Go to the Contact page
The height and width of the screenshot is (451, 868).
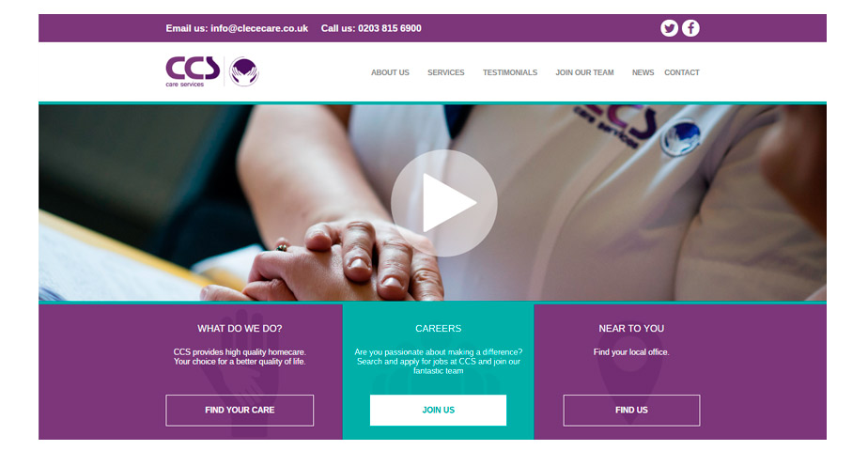[x=681, y=72]
